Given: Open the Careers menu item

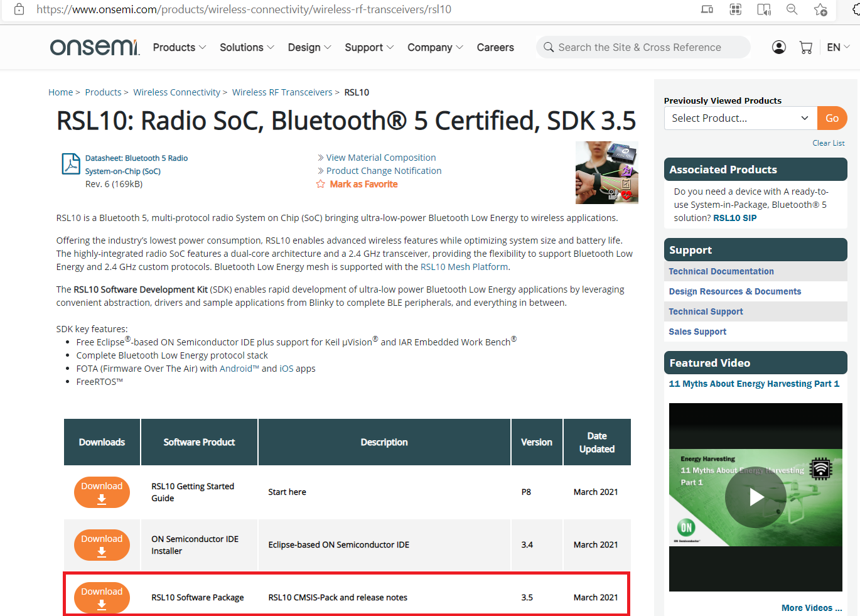Looking at the screenshot, I should pos(495,47).
